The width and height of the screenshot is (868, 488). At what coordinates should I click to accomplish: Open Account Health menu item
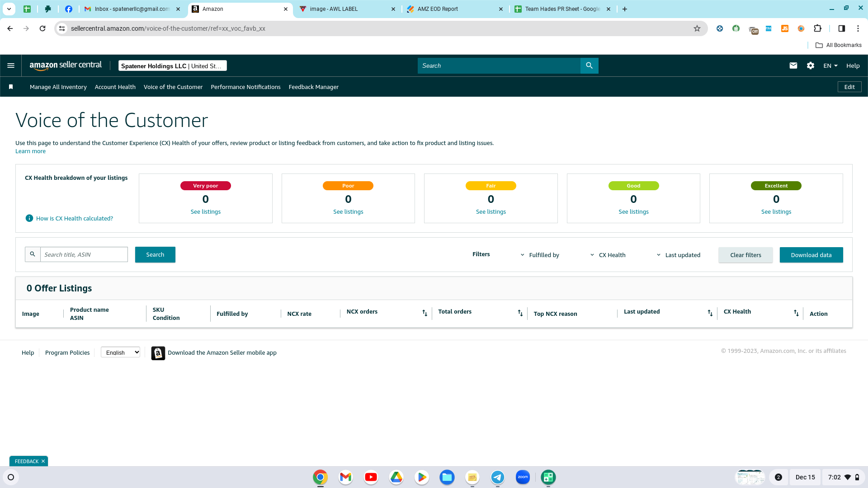point(115,87)
